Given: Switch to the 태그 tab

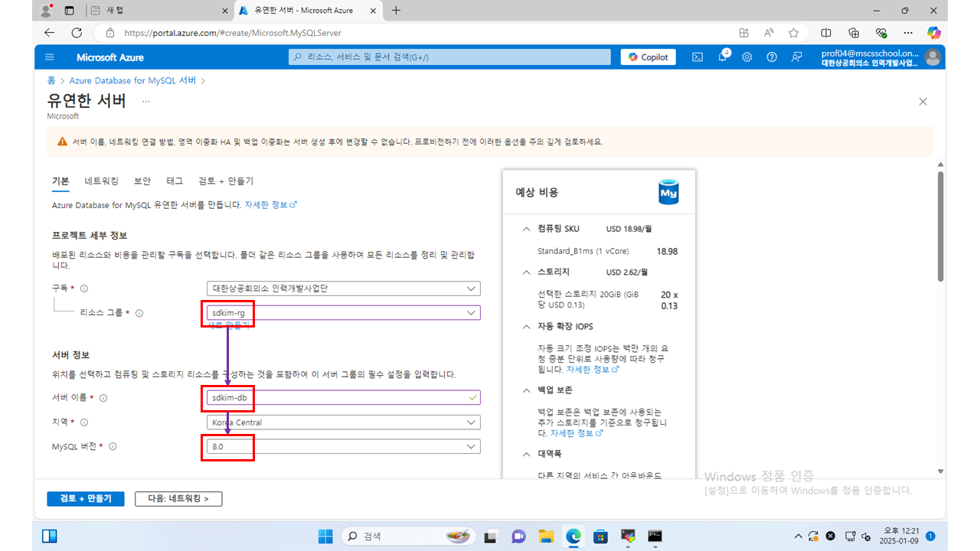Looking at the screenshot, I should 175,181.
